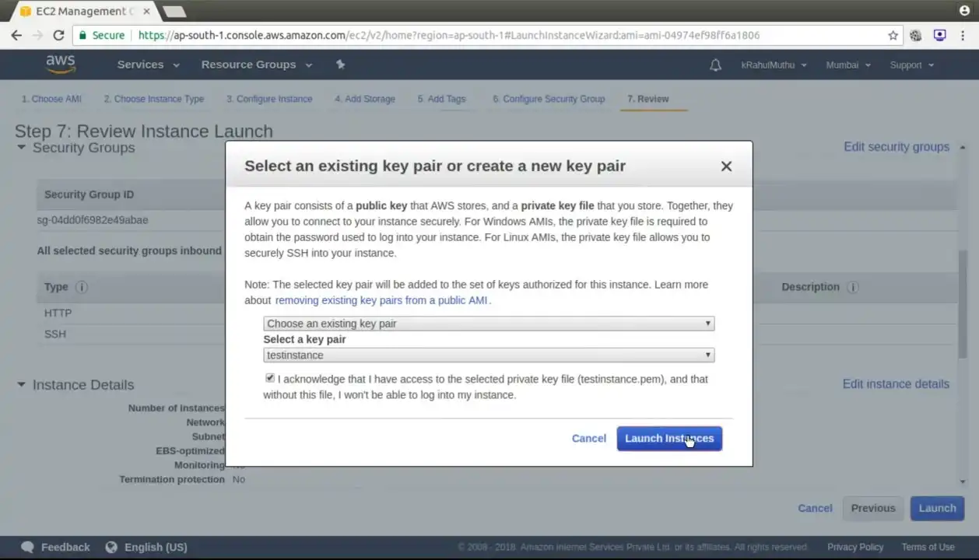Click Cancel in key pair dialog

pyautogui.click(x=588, y=438)
